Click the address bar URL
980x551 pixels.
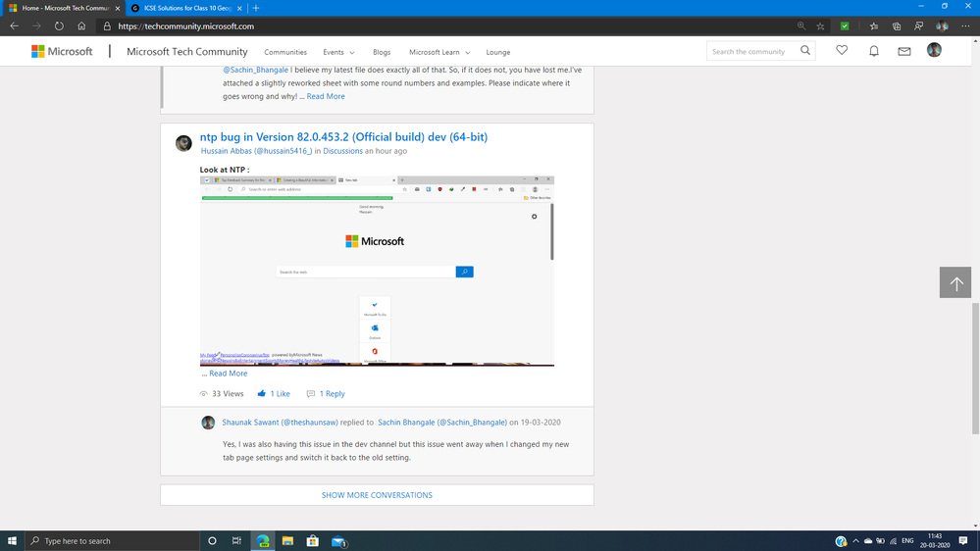pos(185,26)
